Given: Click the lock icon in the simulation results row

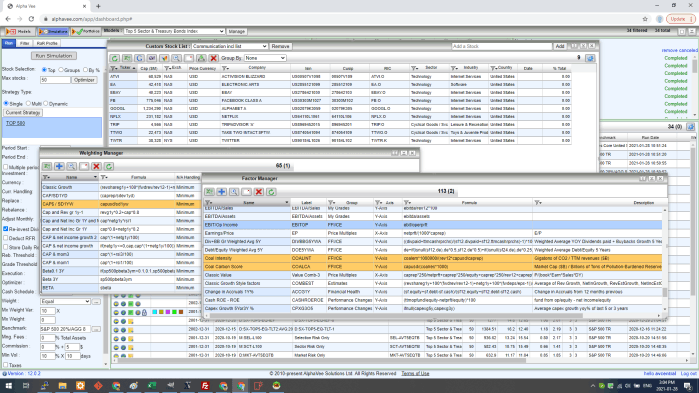Looking at the screenshot, I should (x=144, y=312).
